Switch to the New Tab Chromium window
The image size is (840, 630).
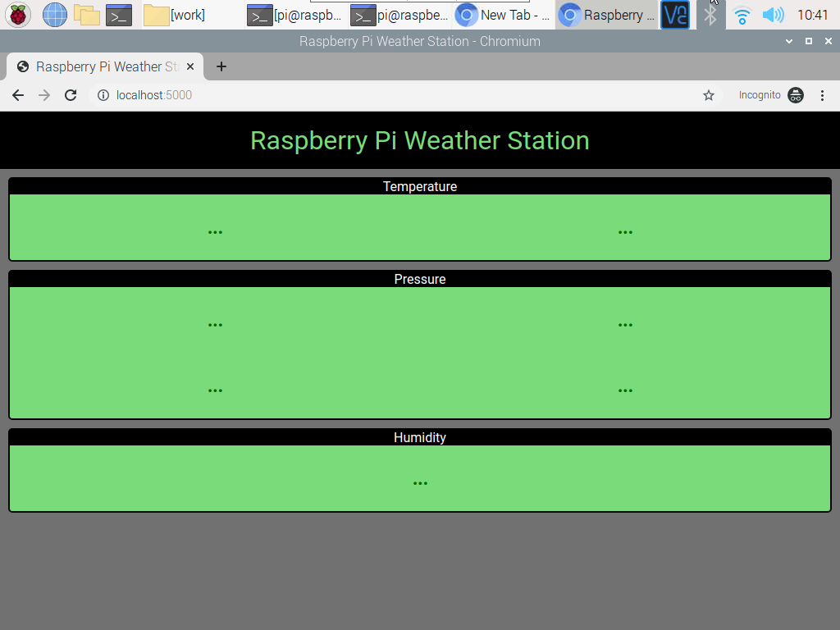(503, 15)
